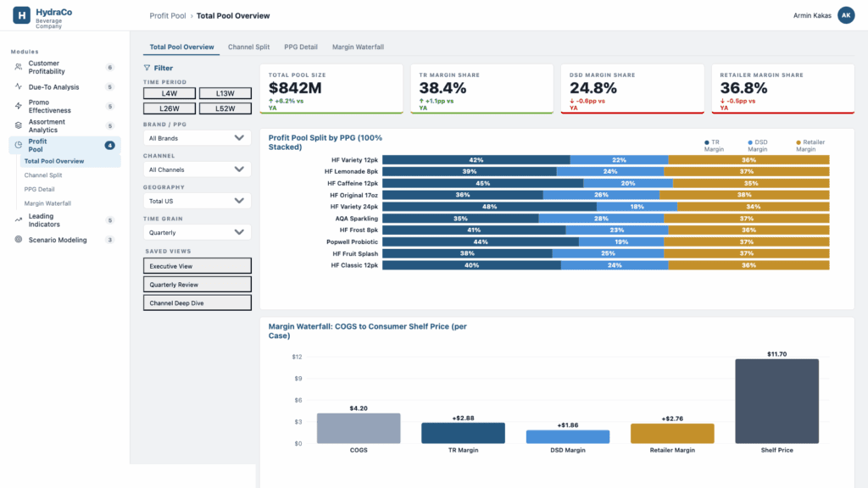Switch to the Channel Split tab
Image resolution: width=868 pixels, height=488 pixels.
(248, 47)
